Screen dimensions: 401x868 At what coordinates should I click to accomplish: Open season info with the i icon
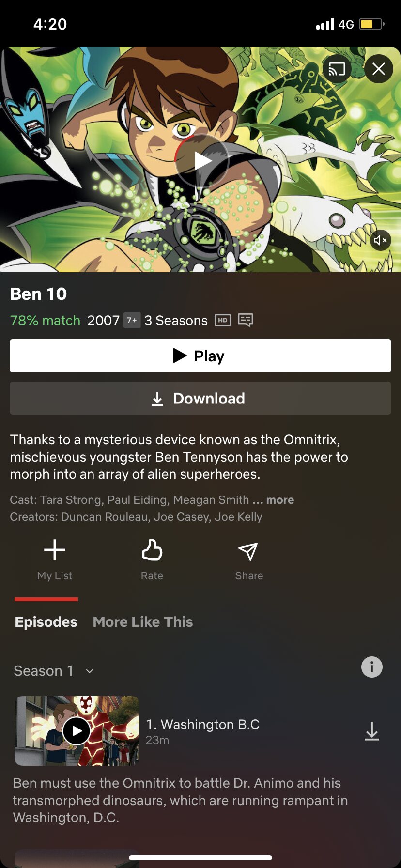click(372, 667)
